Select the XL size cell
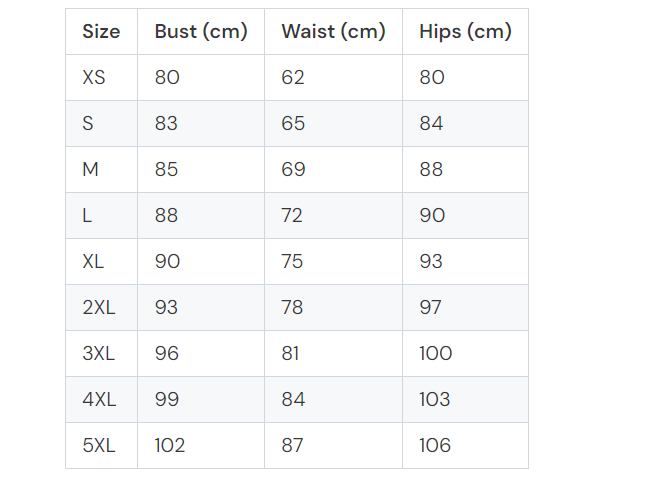The height and width of the screenshot is (484, 648). pos(93,262)
